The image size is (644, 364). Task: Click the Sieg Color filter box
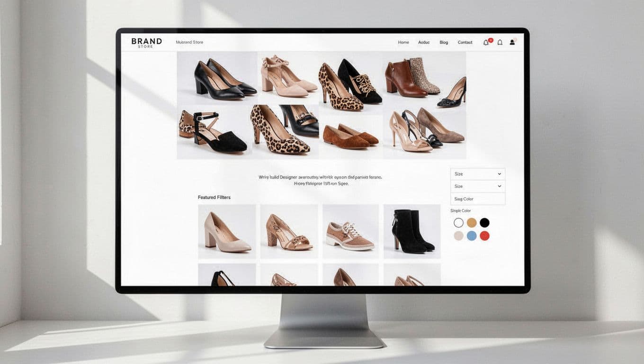(x=477, y=199)
